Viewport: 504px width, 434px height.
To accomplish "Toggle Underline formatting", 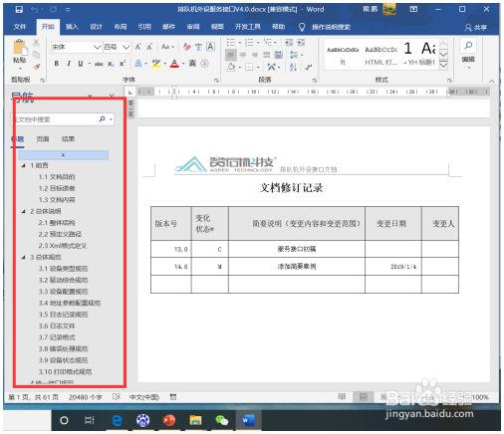I will 81,64.
